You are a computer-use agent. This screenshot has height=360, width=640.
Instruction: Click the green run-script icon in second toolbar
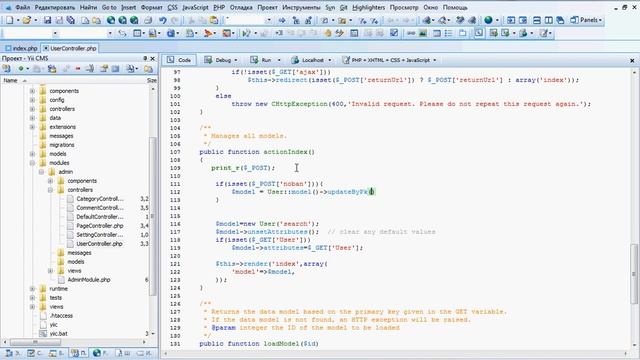(246, 33)
